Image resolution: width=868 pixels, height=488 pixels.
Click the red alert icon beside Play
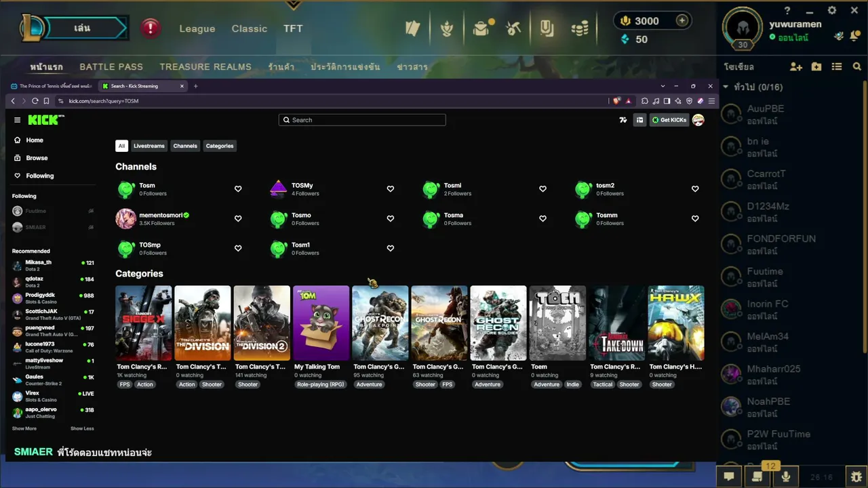[151, 28]
